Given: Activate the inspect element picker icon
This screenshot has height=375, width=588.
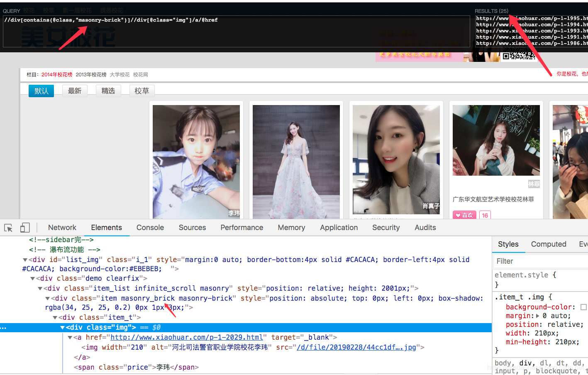Looking at the screenshot, I should click(x=8, y=228).
